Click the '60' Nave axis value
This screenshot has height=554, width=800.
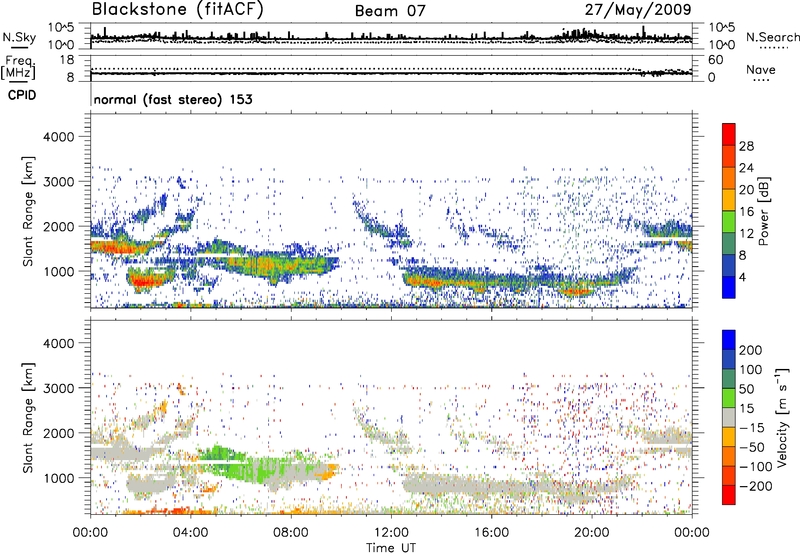[715, 60]
